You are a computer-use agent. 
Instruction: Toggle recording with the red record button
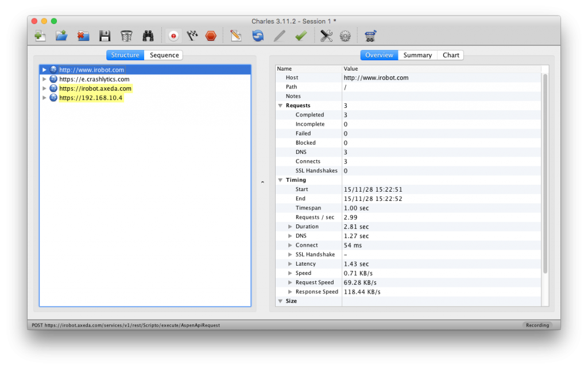173,36
